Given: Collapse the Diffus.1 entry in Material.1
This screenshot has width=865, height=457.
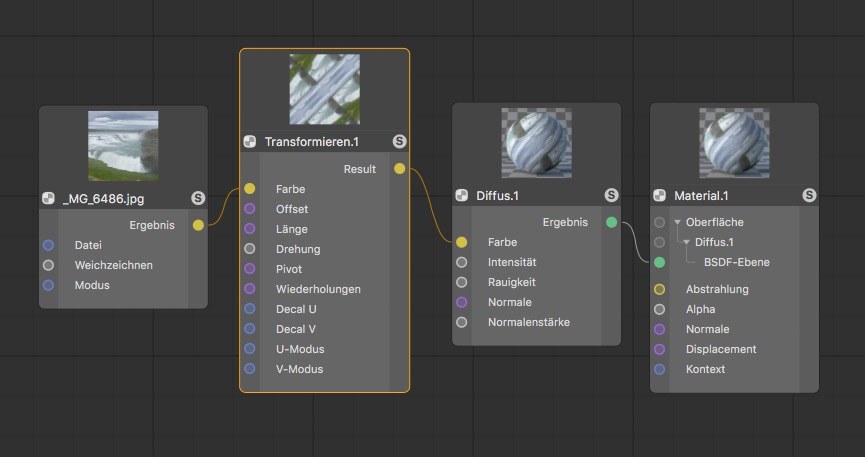Looking at the screenshot, I should (686, 242).
